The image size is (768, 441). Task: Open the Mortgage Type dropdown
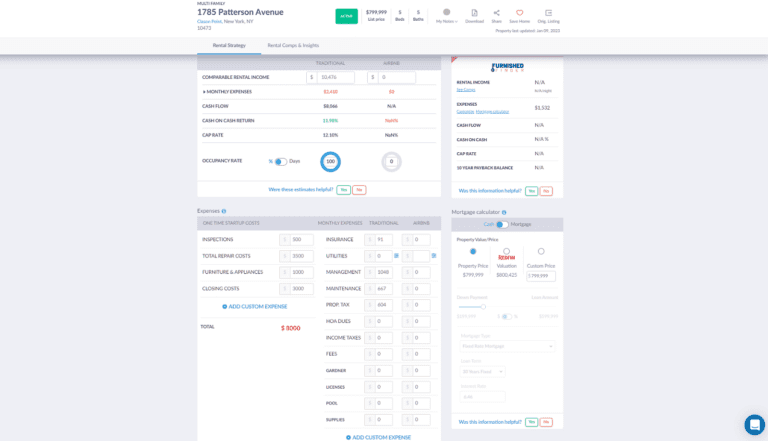507,346
